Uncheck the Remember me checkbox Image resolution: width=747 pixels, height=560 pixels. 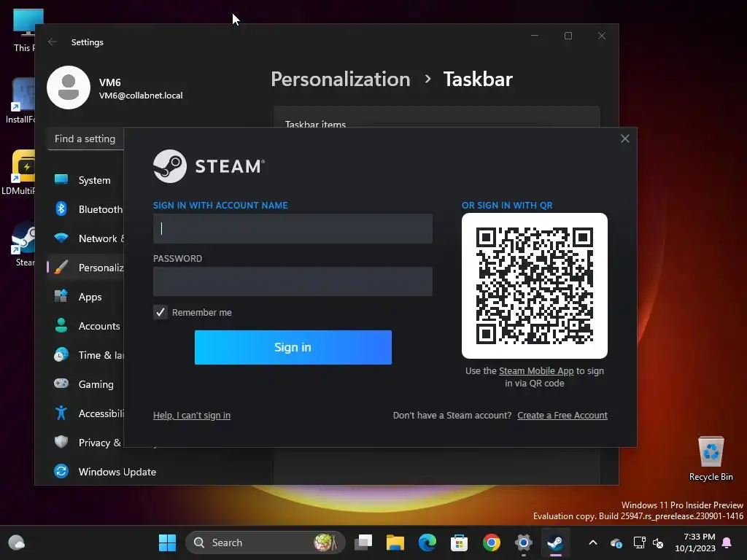point(160,312)
